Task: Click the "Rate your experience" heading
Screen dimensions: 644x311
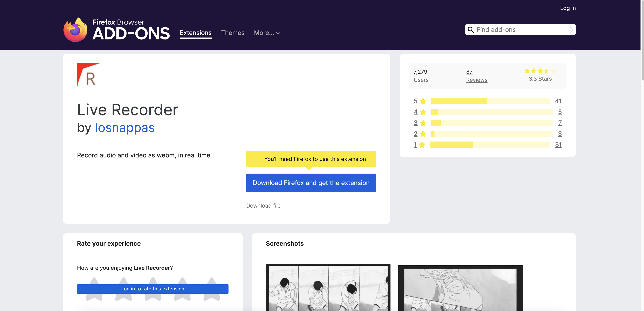Action: click(x=109, y=244)
